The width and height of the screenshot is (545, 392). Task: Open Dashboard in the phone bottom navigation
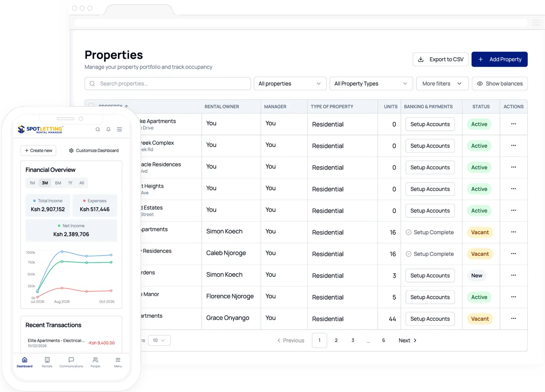click(25, 362)
